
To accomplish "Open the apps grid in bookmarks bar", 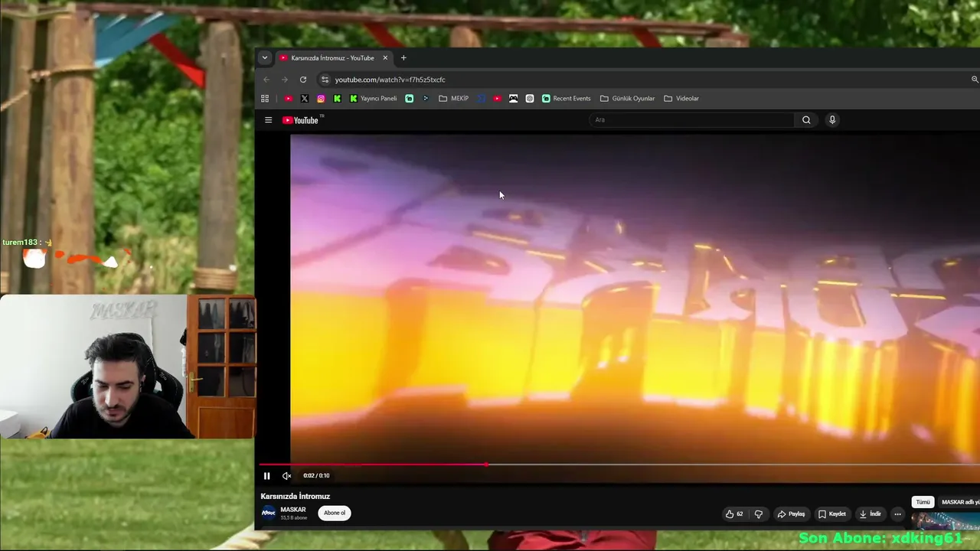I will [x=265, y=99].
